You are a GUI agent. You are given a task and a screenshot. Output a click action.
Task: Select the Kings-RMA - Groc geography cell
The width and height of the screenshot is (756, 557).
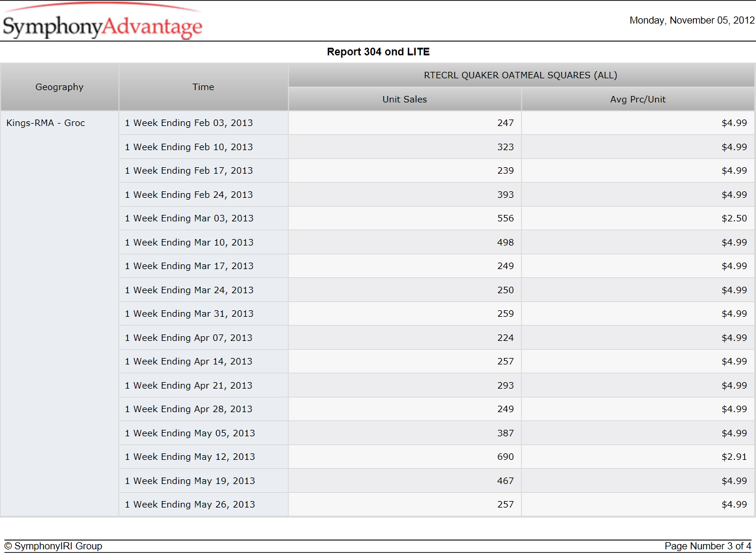coord(59,314)
